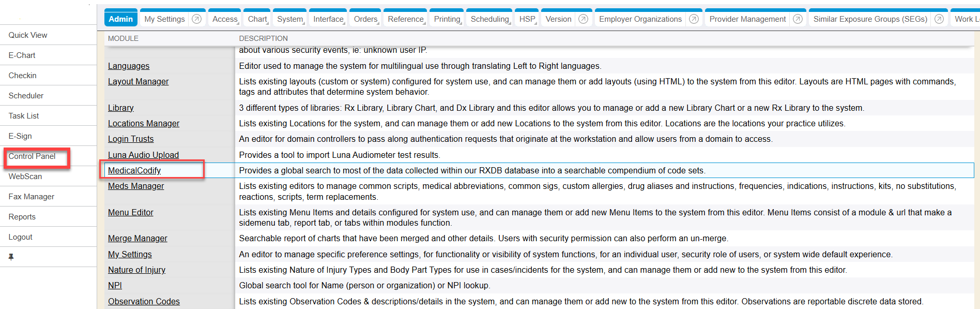Go to E-Chart in the sidebar
Viewport: 980px width, 309px height.
tap(22, 55)
